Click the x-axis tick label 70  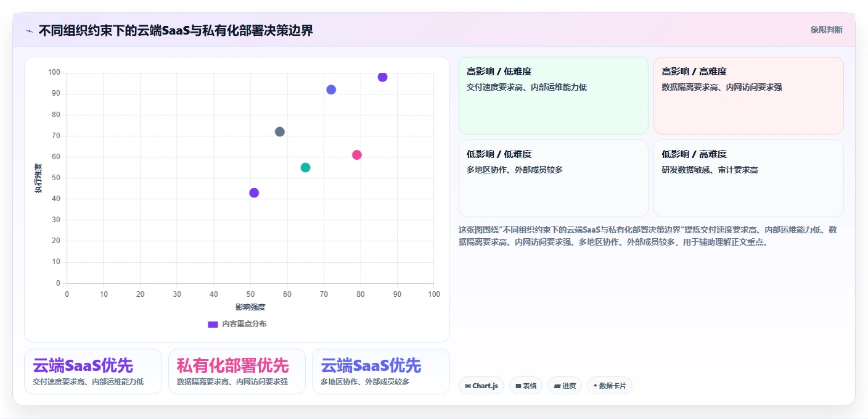pos(324,294)
